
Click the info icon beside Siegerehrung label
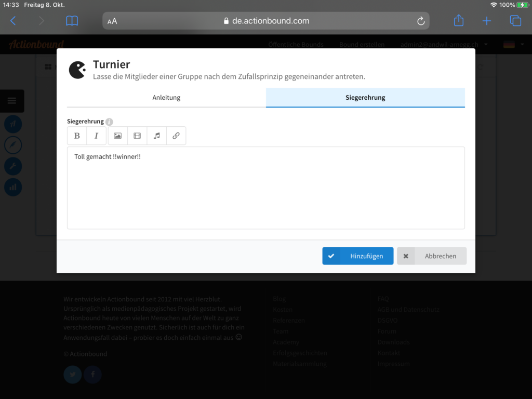coord(109,122)
